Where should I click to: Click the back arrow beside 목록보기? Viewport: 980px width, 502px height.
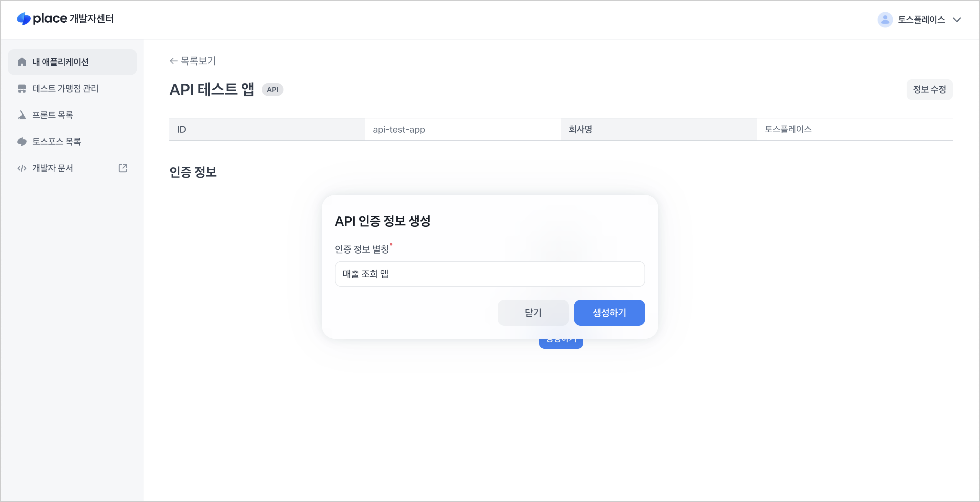click(173, 61)
